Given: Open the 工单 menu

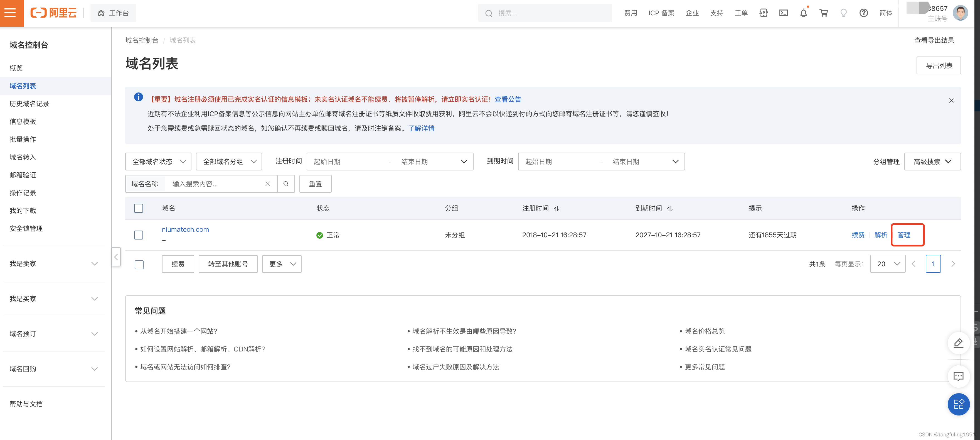Looking at the screenshot, I should click(x=741, y=13).
